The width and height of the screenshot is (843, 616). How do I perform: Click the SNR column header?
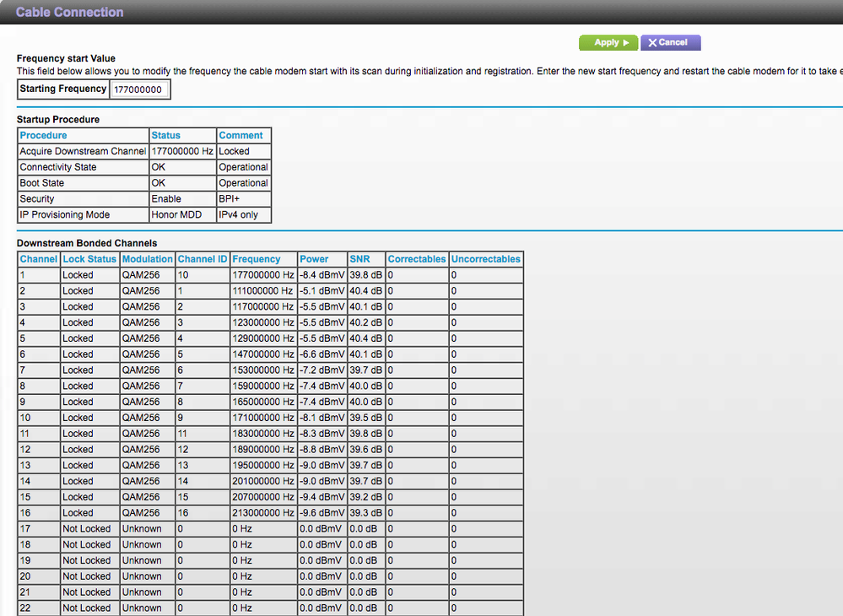tap(360, 259)
